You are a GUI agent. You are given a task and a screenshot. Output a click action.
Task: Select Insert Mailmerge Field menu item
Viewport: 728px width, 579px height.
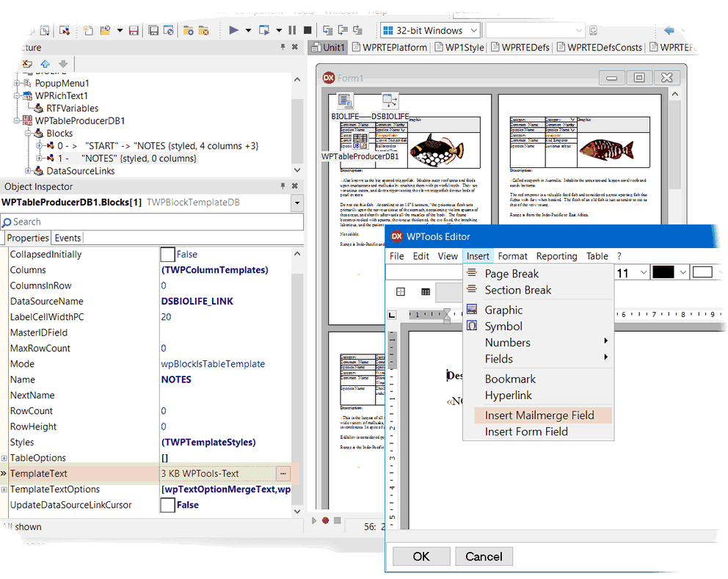point(539,415)
